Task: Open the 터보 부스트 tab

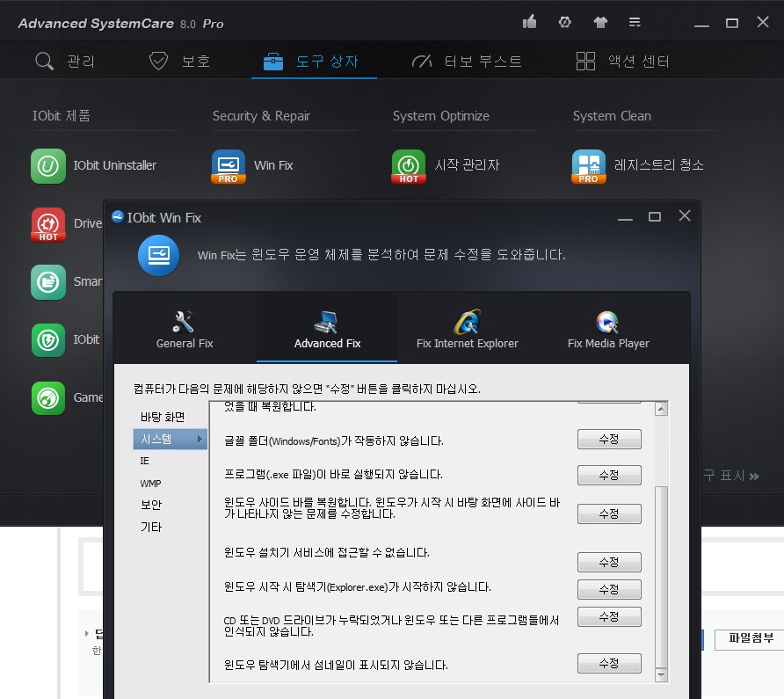Action: [467, 61]
